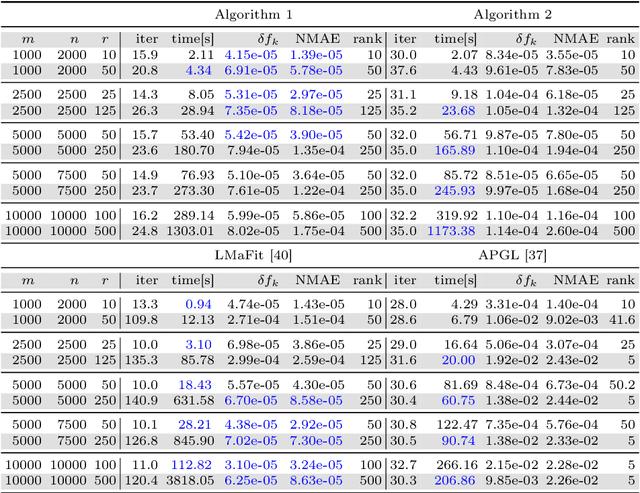Click the time value 76.93
The height and width of the screenshot is (493, 640).
point(198,175)
